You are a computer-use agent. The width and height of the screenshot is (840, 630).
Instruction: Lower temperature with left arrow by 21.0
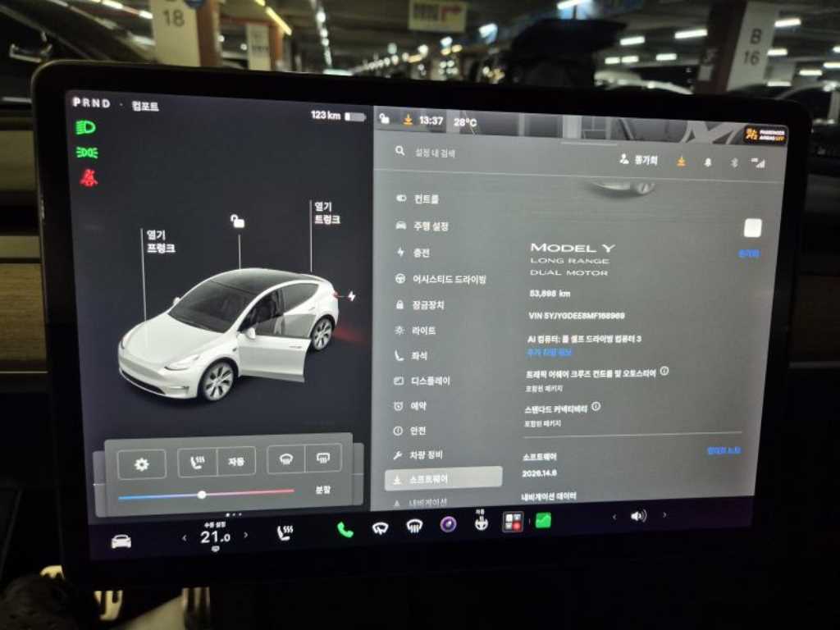click(185, 537)
